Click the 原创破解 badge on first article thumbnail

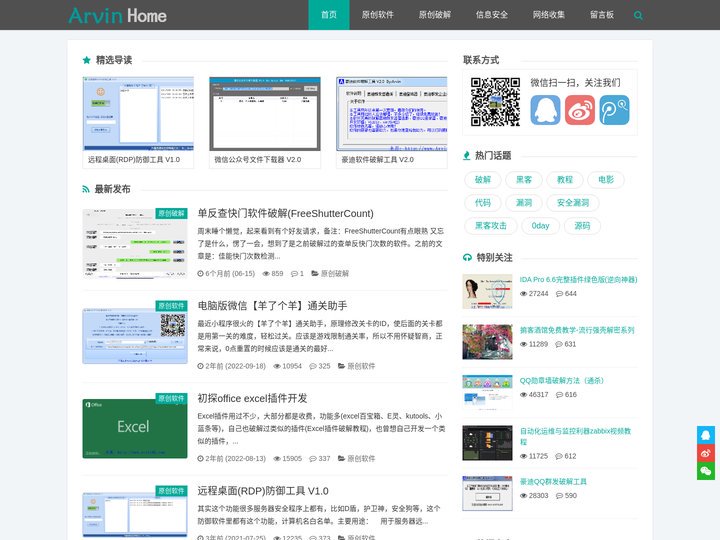point(171,214)
